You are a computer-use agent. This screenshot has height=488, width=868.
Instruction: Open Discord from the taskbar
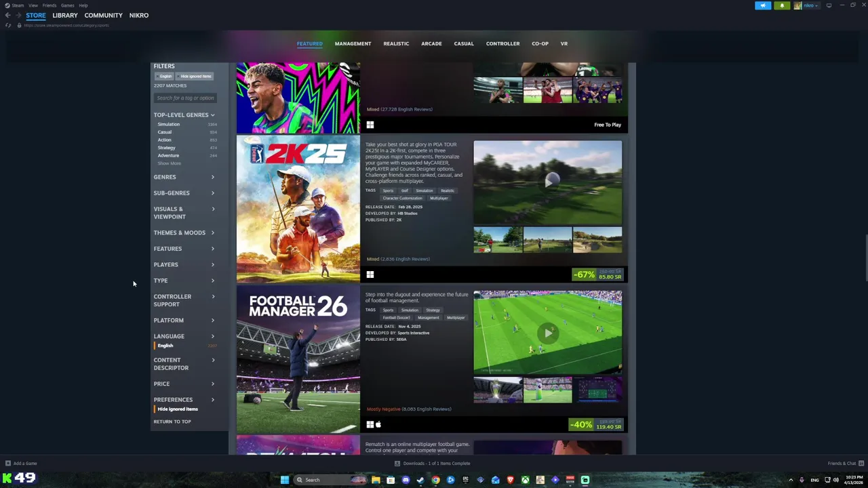[406, 480]
